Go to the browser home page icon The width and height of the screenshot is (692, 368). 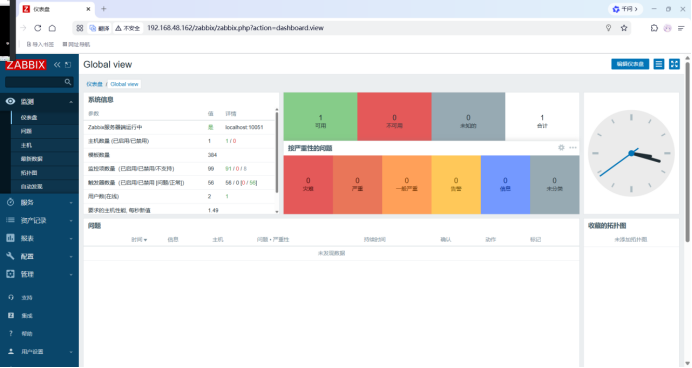(x=53, y=28)
